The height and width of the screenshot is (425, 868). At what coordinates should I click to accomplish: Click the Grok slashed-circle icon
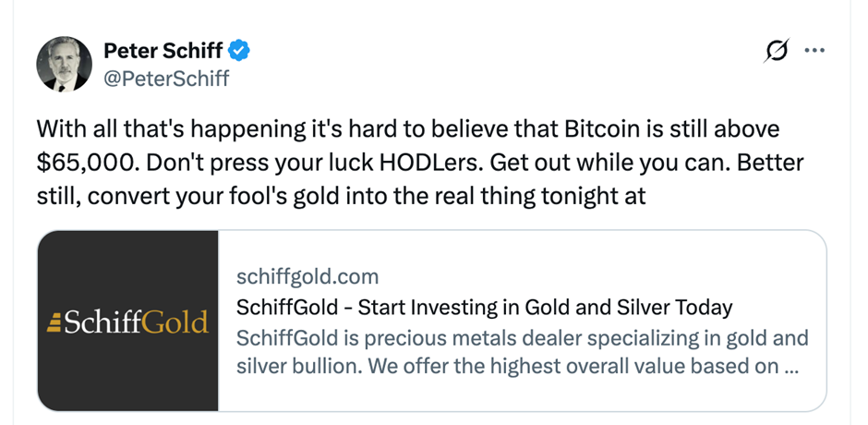pos(777,53)
